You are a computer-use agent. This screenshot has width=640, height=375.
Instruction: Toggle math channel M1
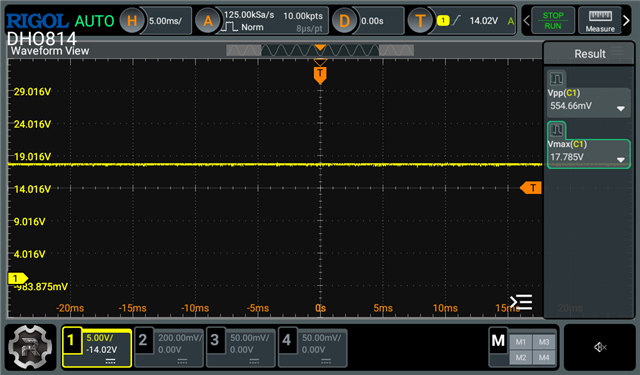click(x=521, y=342)
